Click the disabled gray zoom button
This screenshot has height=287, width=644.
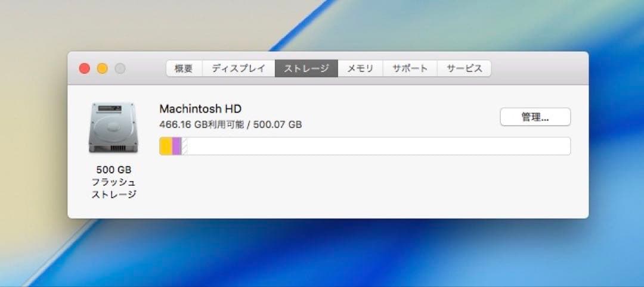click(x=120, y=68)
